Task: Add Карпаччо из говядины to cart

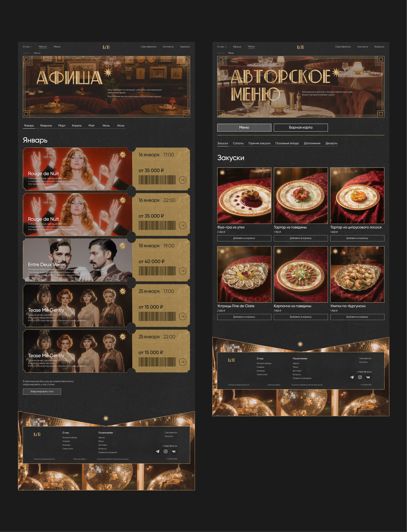Action: (301, 317)
